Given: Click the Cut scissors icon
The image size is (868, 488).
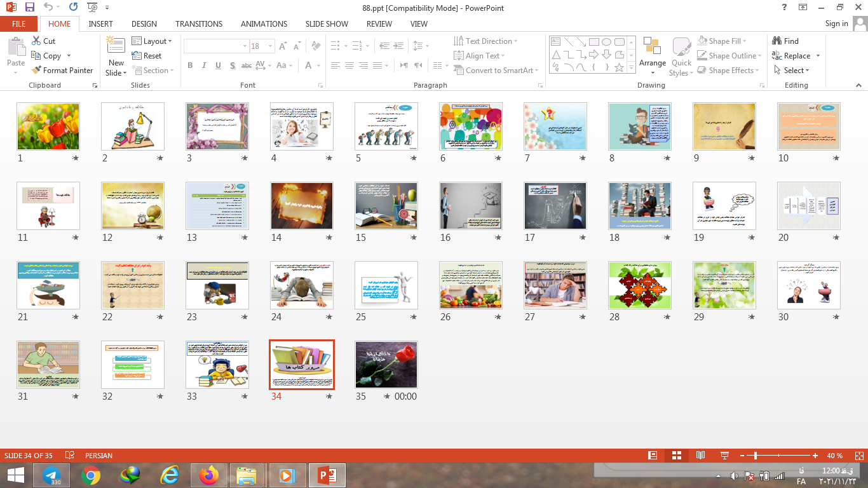Looking at the screenshot, I should [36, 41].
